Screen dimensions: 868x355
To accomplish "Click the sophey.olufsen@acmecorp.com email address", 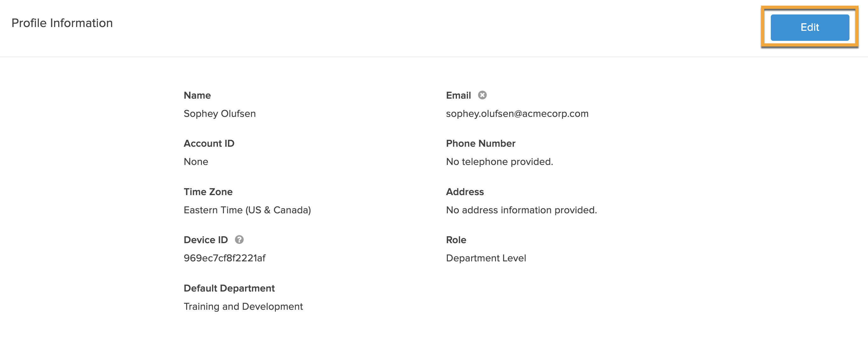I will pyautogui.click(x=517, y=114).
